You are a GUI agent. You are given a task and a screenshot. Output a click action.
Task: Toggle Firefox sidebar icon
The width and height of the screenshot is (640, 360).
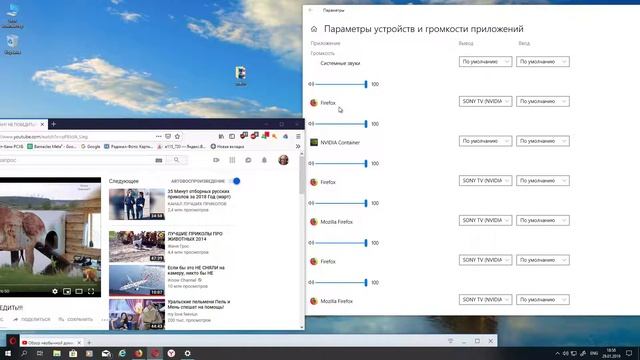click(232, 136)
